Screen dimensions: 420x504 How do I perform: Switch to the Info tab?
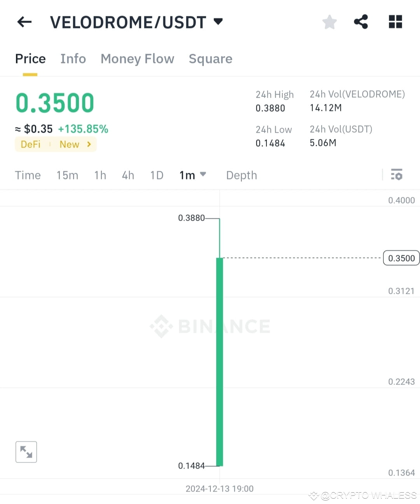click(x=73, y=59)
